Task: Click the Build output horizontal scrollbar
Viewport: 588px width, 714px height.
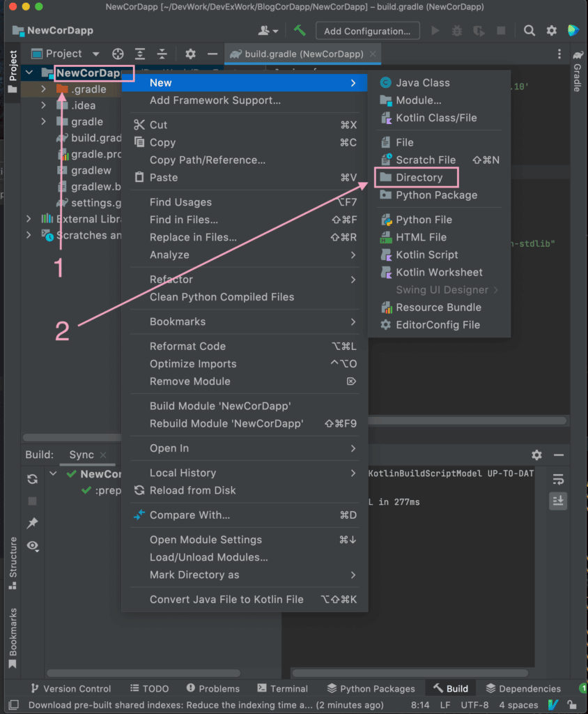Action: tap(410, 673)
